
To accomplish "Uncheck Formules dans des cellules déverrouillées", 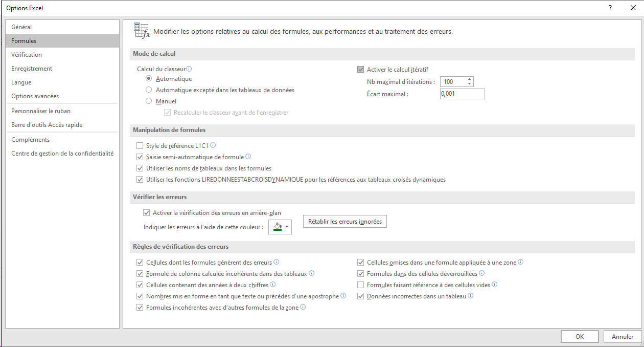I will [x=361, y=274].
